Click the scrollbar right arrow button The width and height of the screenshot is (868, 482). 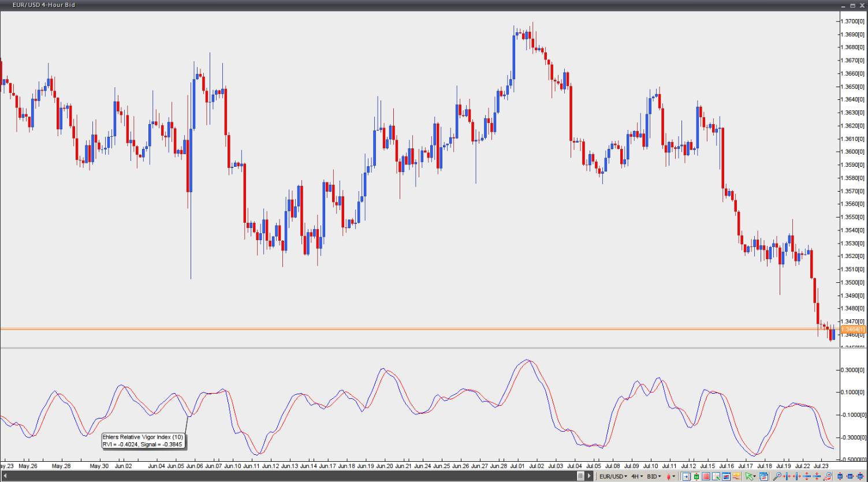(x=589, y=476)
